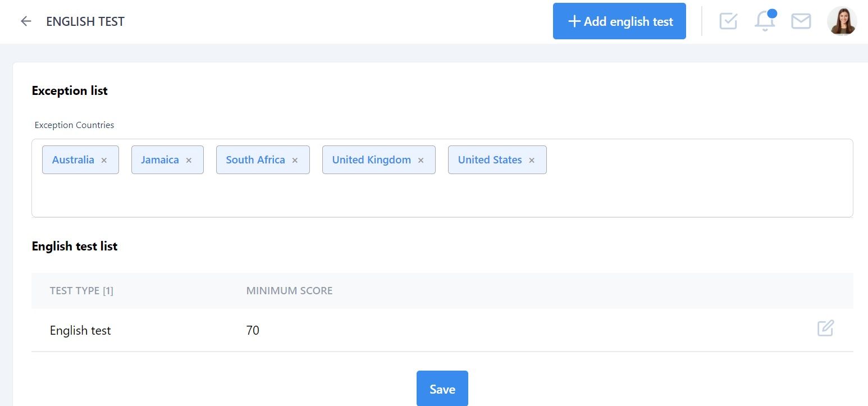868x406 pixels.
Task: Sort by the TEST TYPE column header
Action: pyautogui.click(x=81, y=291)
